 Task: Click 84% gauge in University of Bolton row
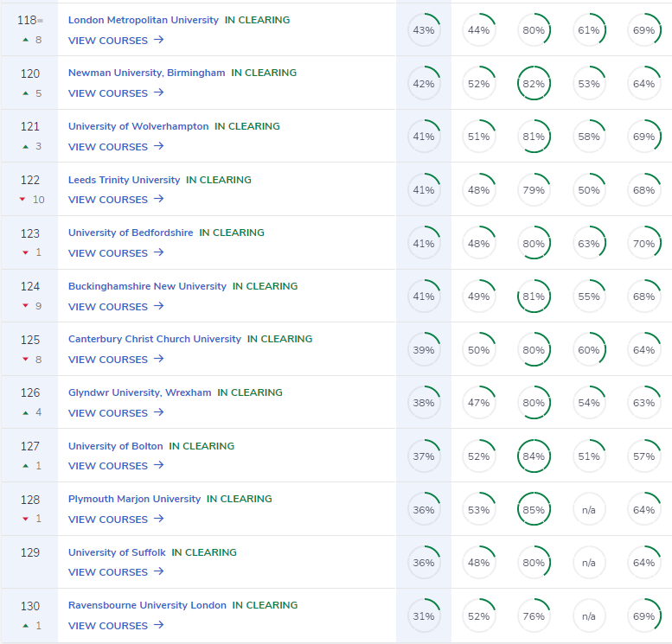coord(534,456)
